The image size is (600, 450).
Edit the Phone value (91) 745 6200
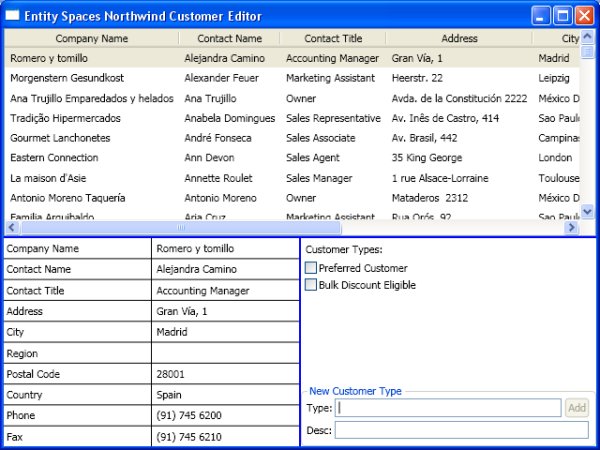tap(225, 415)
